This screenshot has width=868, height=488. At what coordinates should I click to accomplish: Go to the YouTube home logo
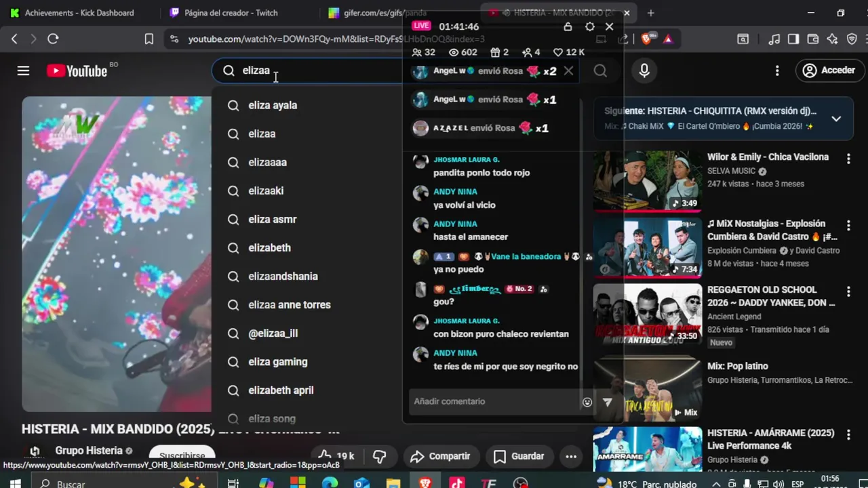(77, 70)
